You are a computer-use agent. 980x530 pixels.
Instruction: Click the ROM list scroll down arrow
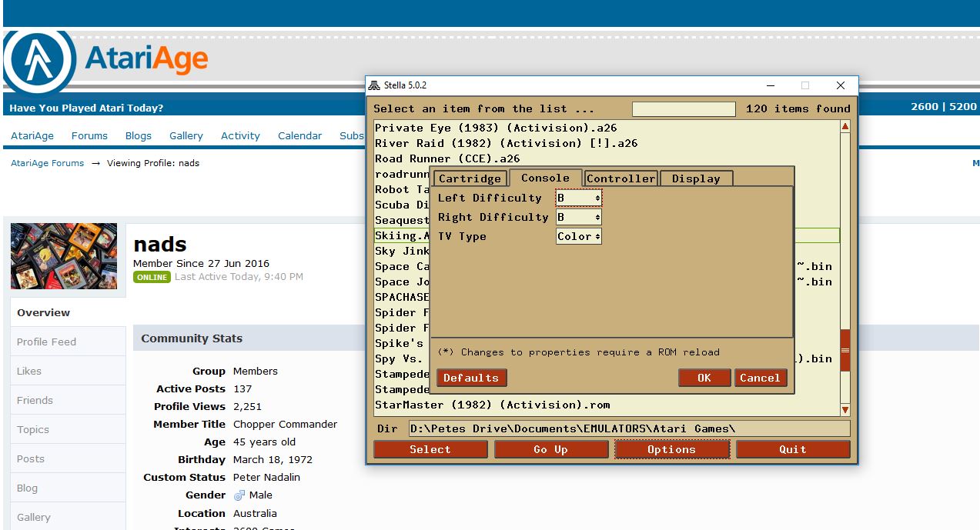pyautogui.click(x=845, y=411)
